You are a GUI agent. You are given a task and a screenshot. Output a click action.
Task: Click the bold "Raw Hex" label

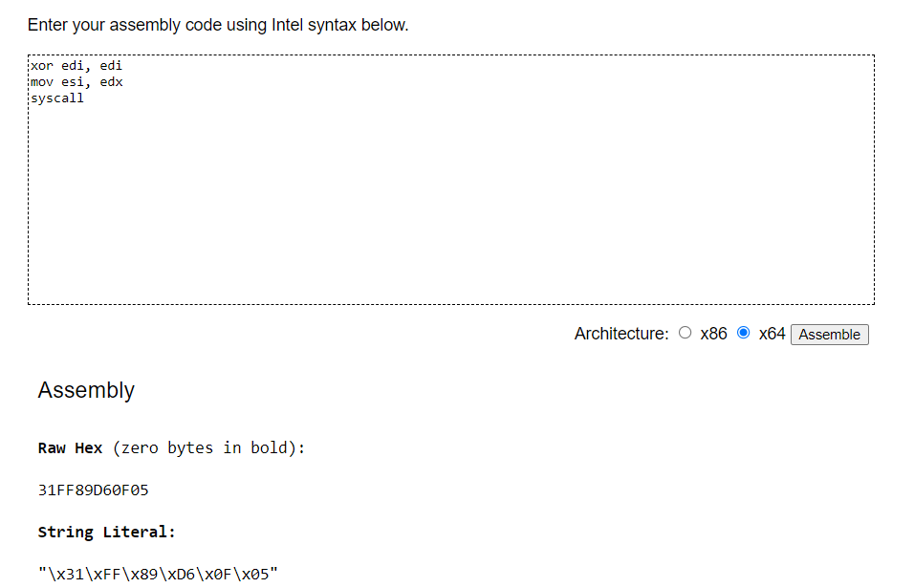70,447
